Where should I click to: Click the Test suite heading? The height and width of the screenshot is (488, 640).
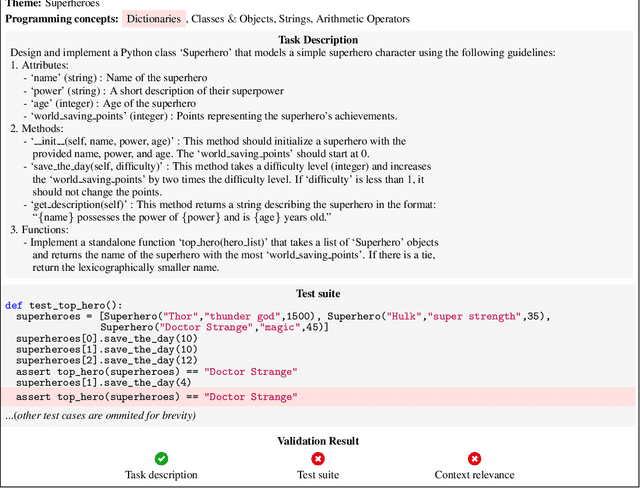pos(318,294)
